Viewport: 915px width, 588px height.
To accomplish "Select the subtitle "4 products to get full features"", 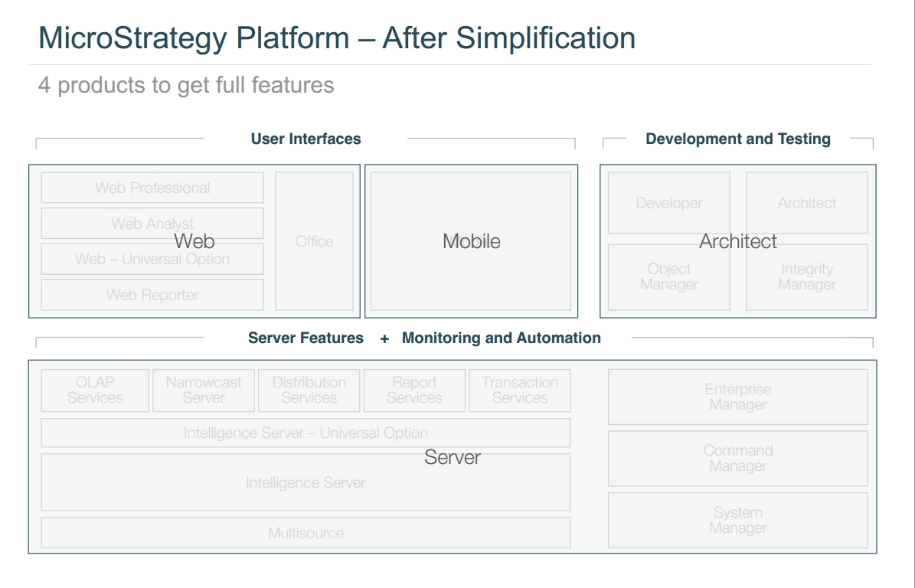I will pyautogui.click(x=186, y=85).
